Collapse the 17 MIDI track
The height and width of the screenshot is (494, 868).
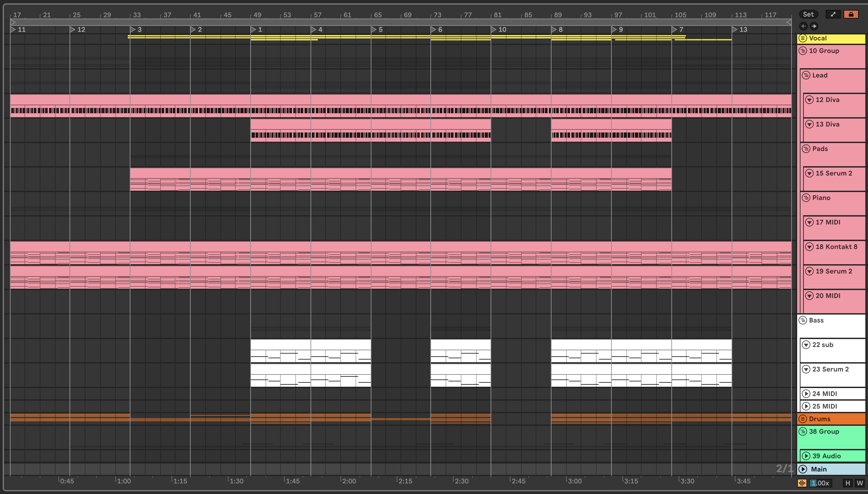tap(809, 222)
